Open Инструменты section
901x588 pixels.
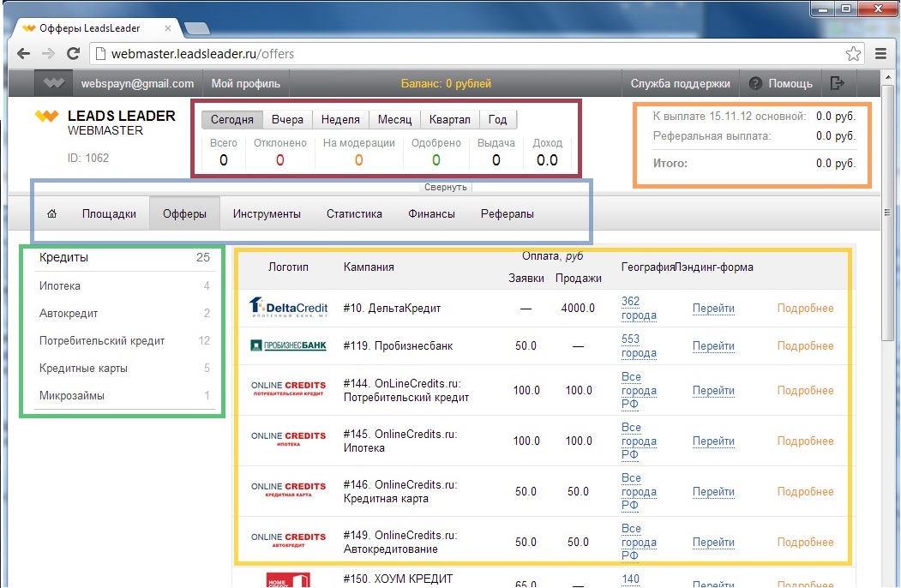point(267,213)
